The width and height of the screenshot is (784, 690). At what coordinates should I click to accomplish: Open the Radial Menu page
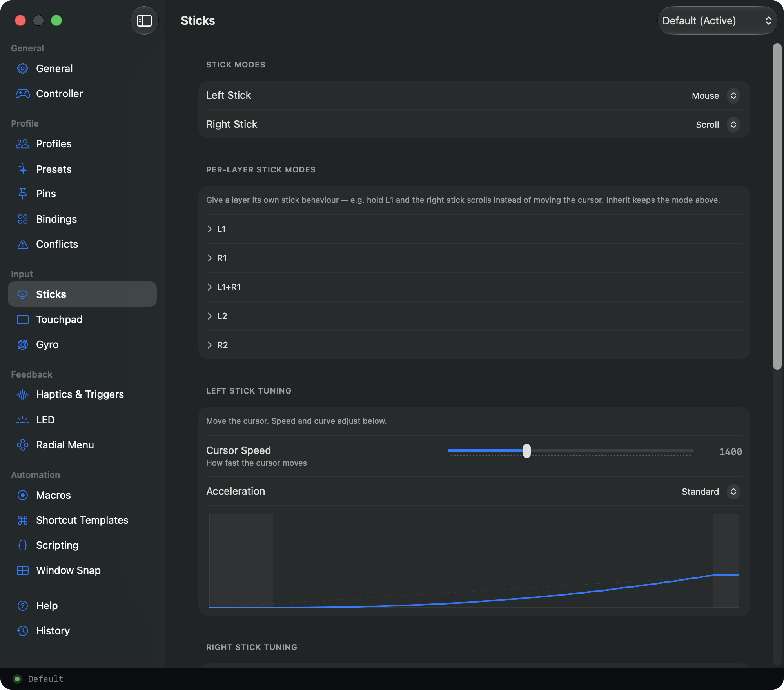tap(82, 445)
